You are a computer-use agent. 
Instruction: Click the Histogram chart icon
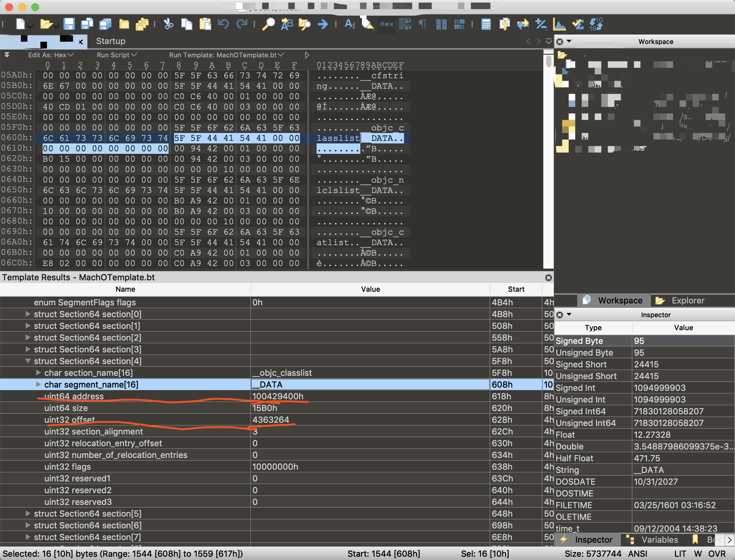(559, 24)
